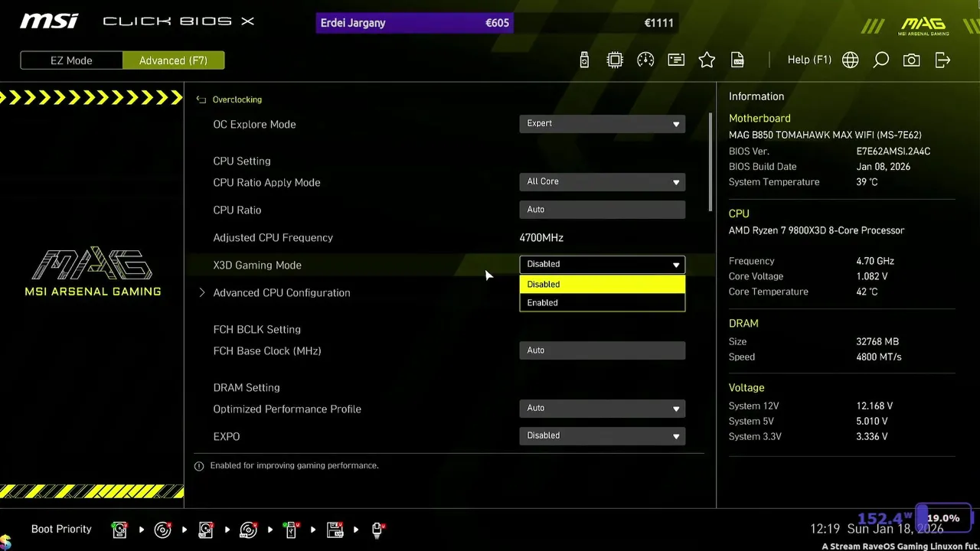The image size is (980, 551).
Task: Click the CPU Ratio input field
Action: 602,209
